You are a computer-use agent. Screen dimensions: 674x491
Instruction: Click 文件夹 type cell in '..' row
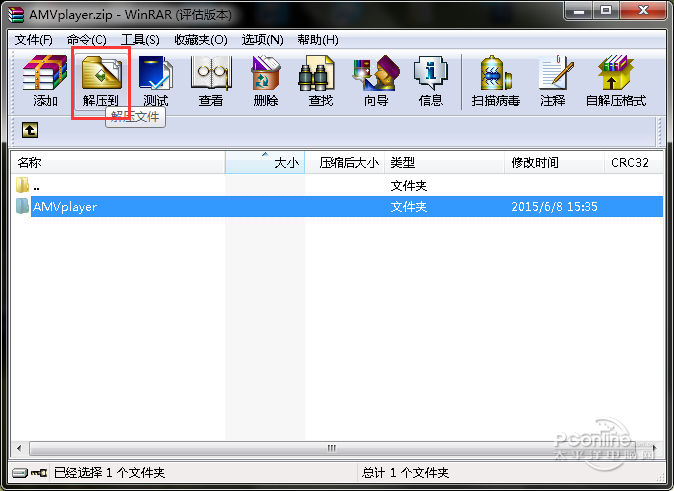408,186
